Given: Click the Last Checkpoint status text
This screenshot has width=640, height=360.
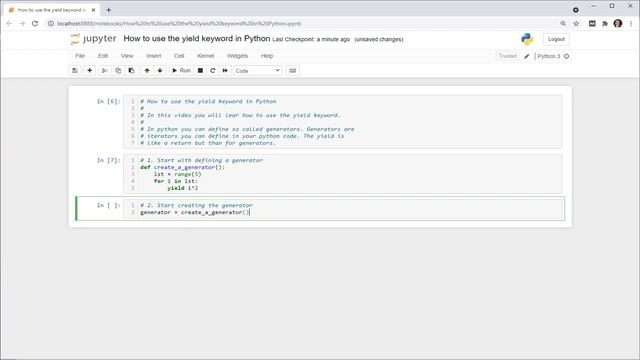Looking at the screenshot, I should point(311,40).
